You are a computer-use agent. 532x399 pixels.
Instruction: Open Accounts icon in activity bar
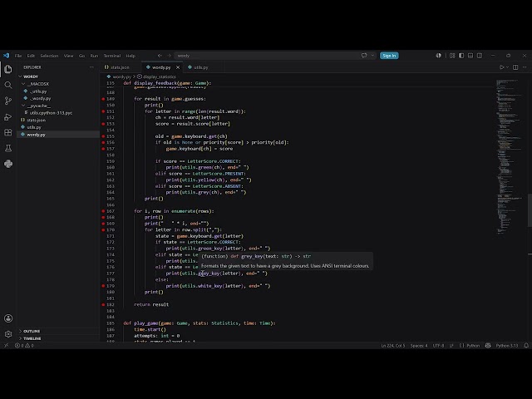[8, 318]
